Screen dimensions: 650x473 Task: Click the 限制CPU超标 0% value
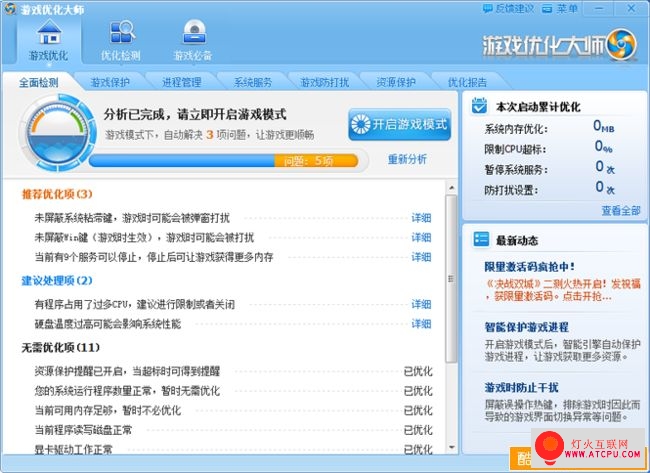(604, 146)
